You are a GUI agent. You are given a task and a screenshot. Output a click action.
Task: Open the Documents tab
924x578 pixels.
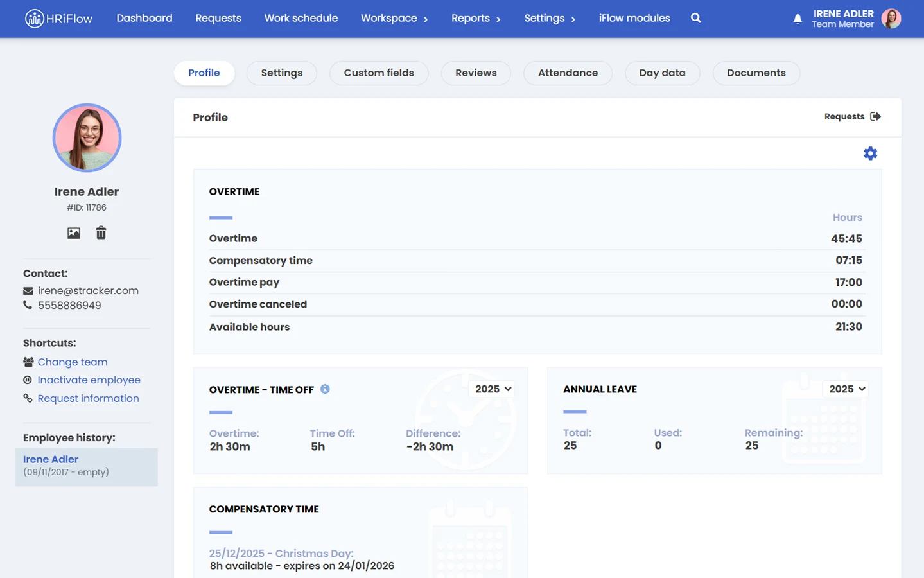click(x=756, y=73)
